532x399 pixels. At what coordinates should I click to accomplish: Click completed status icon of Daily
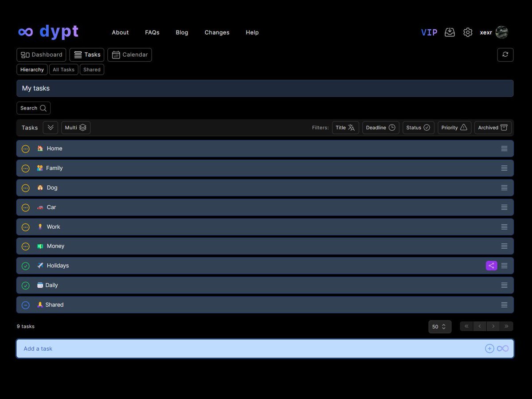[x=26, y=286]
